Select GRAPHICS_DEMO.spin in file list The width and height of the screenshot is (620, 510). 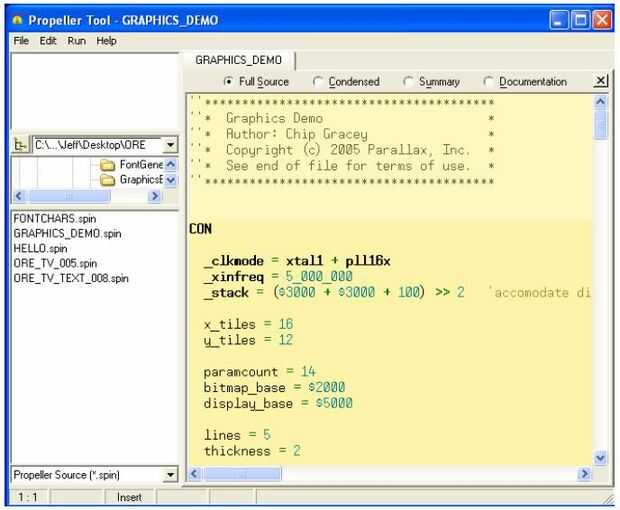tap(67, 234)
